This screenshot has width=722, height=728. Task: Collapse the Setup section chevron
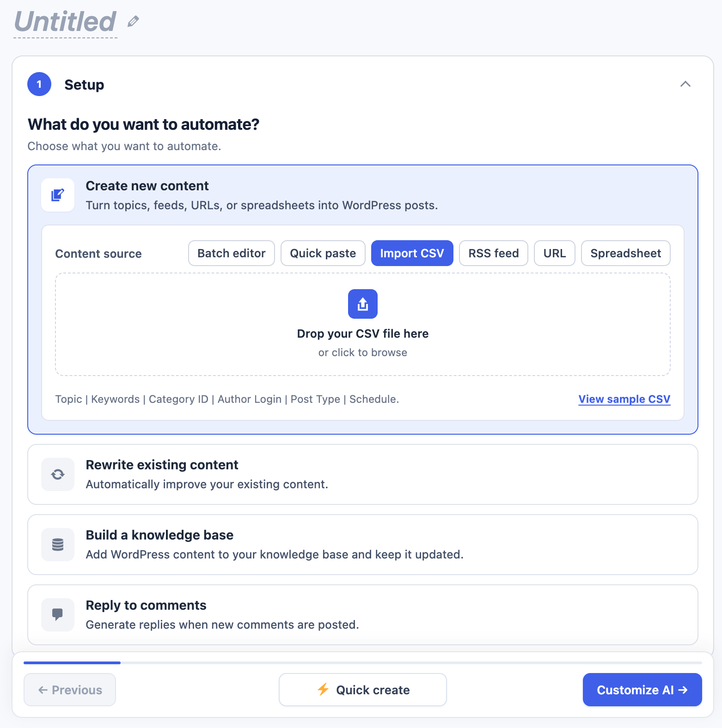pyautogui.click(x=685, y=84)
